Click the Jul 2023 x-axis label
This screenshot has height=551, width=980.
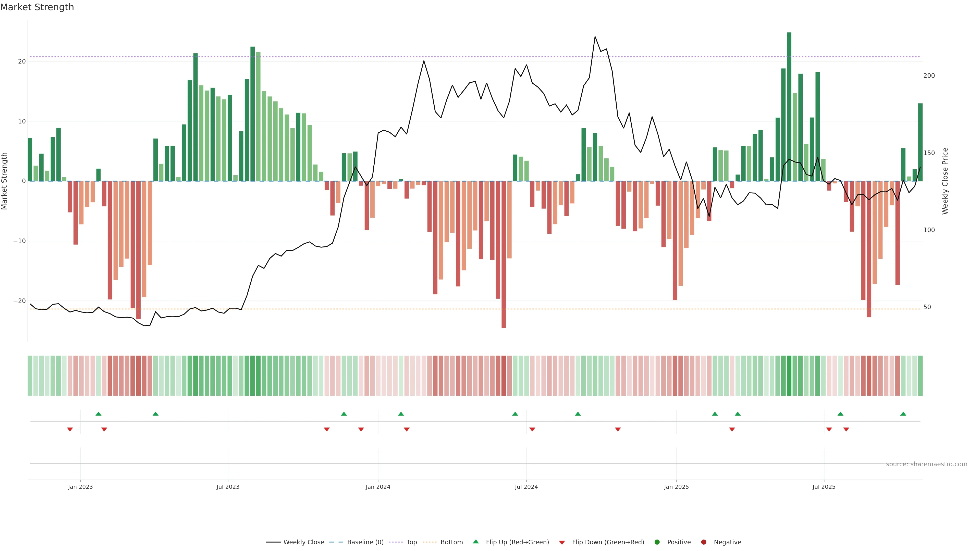[x=228, y=487]
